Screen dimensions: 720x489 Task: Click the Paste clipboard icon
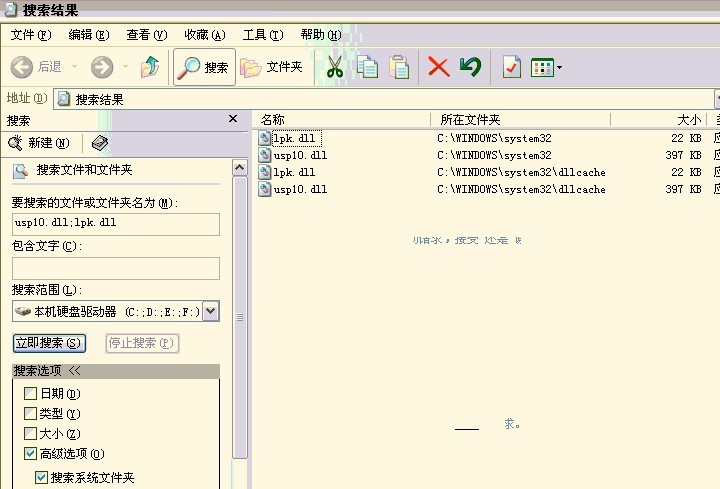399,67
